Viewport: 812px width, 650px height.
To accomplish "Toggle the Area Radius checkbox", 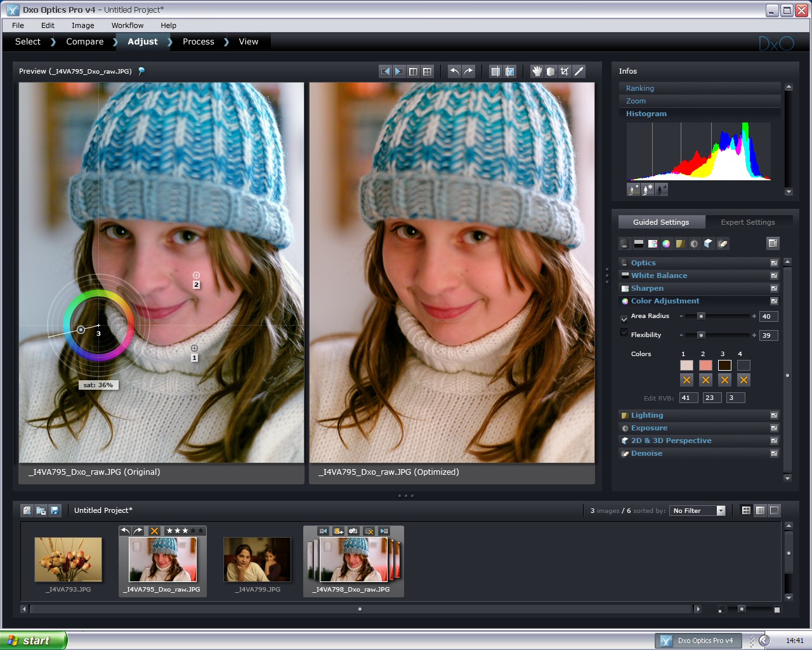I will tap(624, 317).
